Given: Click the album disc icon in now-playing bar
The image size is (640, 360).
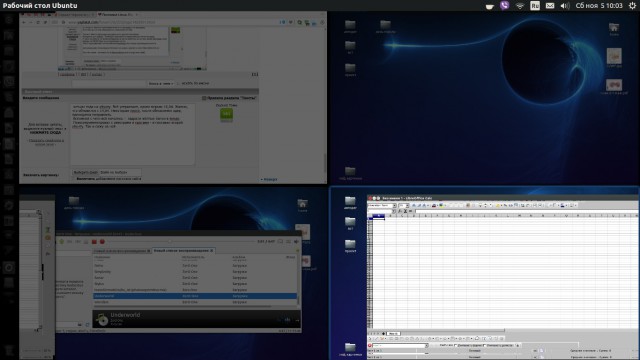Looking at the screenshot, I should 101,319.
